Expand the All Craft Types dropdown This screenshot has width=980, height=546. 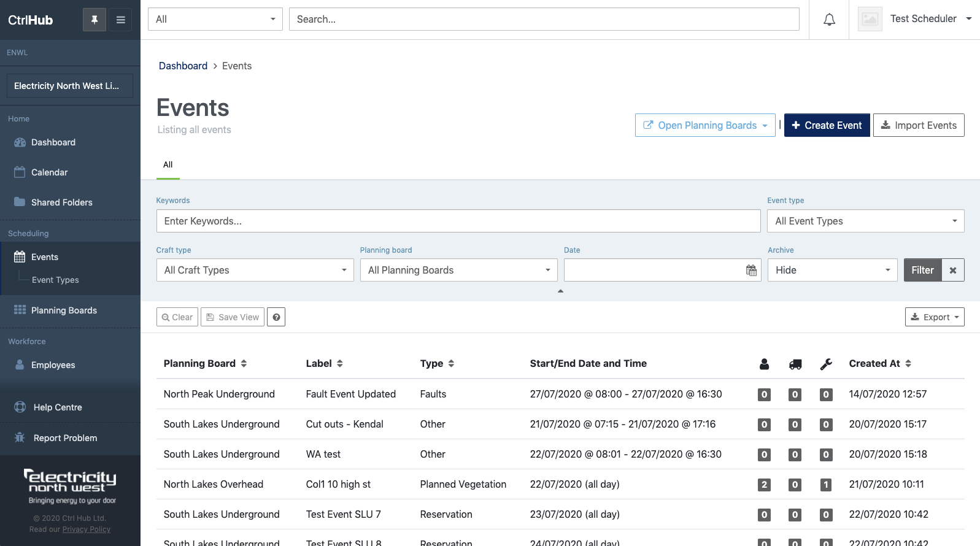[x=255, y=271]
